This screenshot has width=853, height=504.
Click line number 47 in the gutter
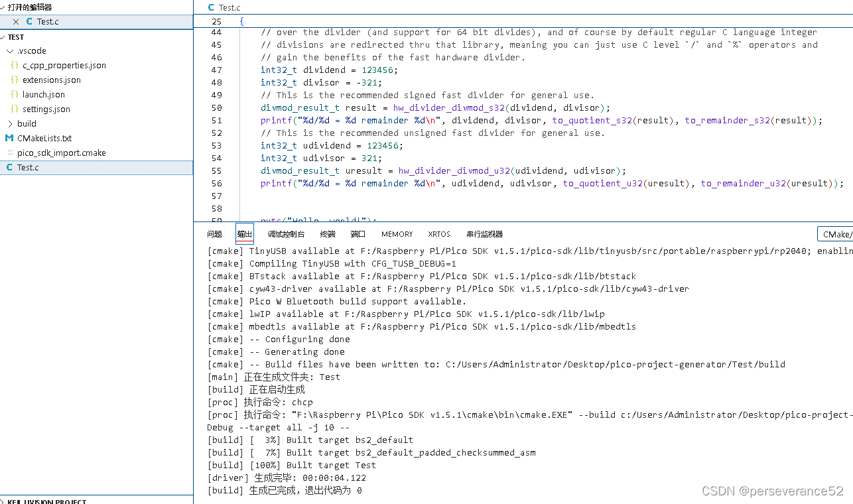216,70
